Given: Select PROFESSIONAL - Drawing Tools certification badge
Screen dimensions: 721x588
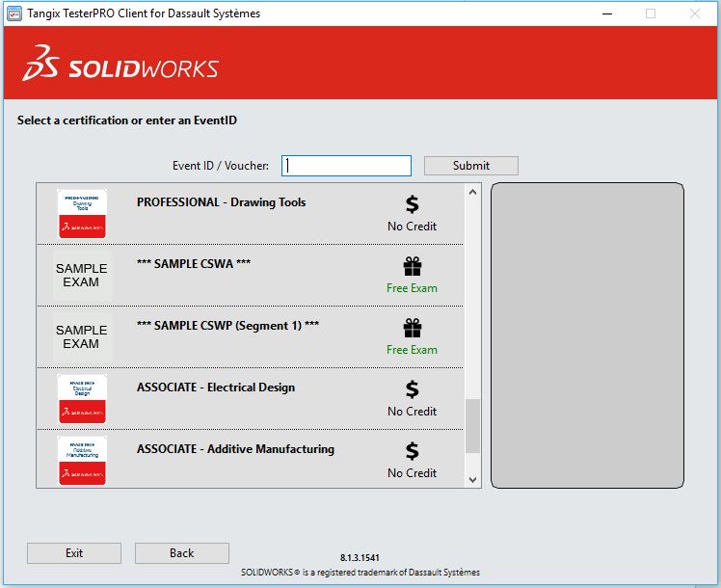Looking at the screenshot, I should (82, 214).
